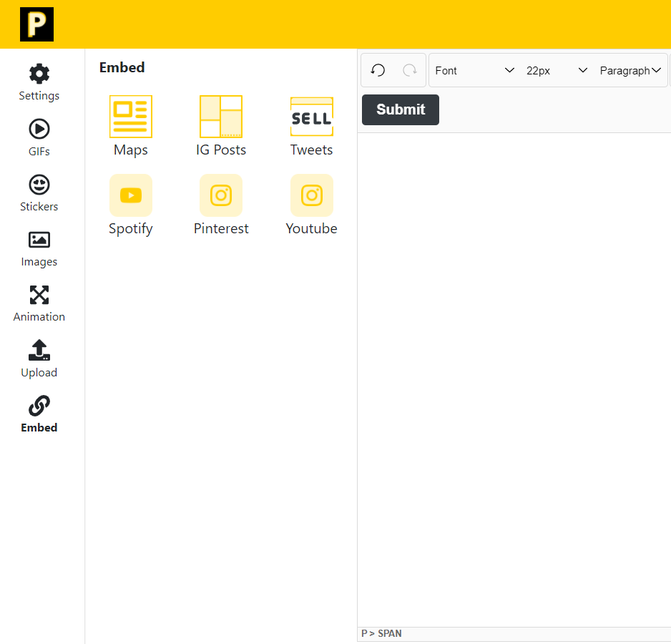This screenshot has width=671, height=644.
Task: Choose the Maps embed option
Action: 130,127
